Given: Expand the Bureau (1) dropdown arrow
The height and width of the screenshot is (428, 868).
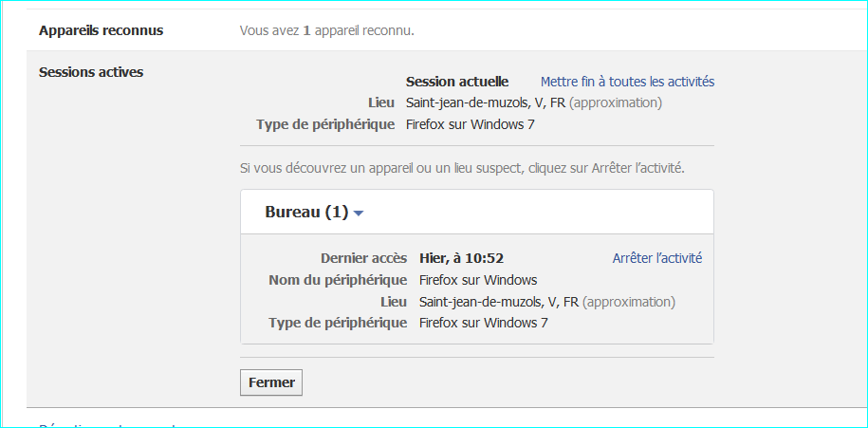Looking at the screenshot, I should pyautogui.click(x=359, y=214).
